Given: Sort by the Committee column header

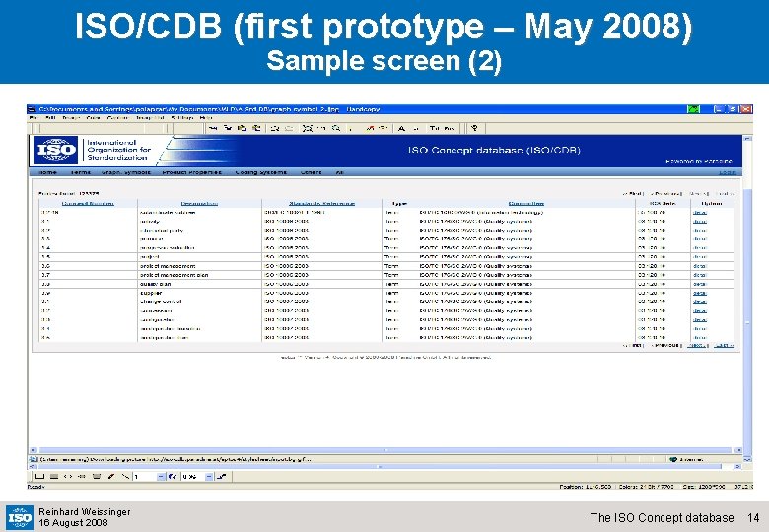Looking at the screenshot, I should tap(526, 203).
